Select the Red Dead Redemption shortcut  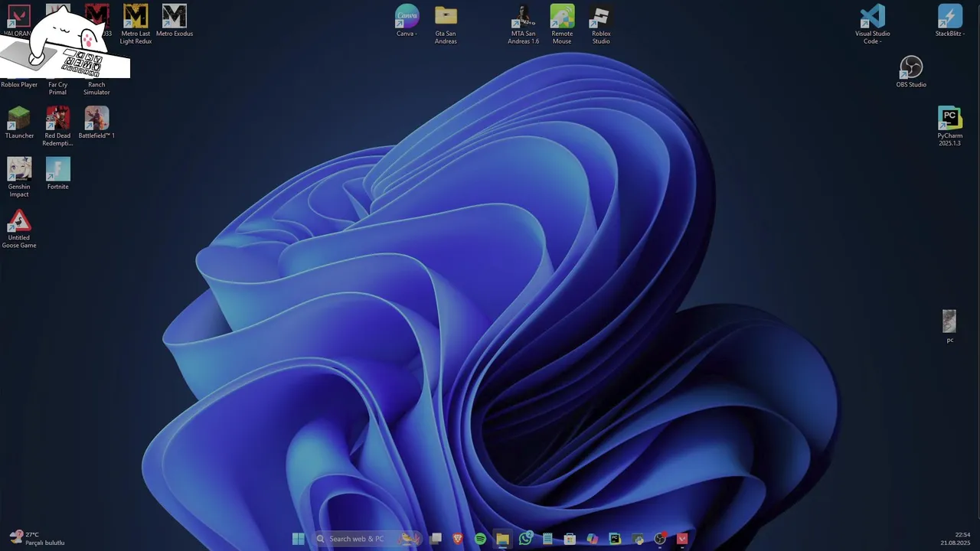pos(57,126)
